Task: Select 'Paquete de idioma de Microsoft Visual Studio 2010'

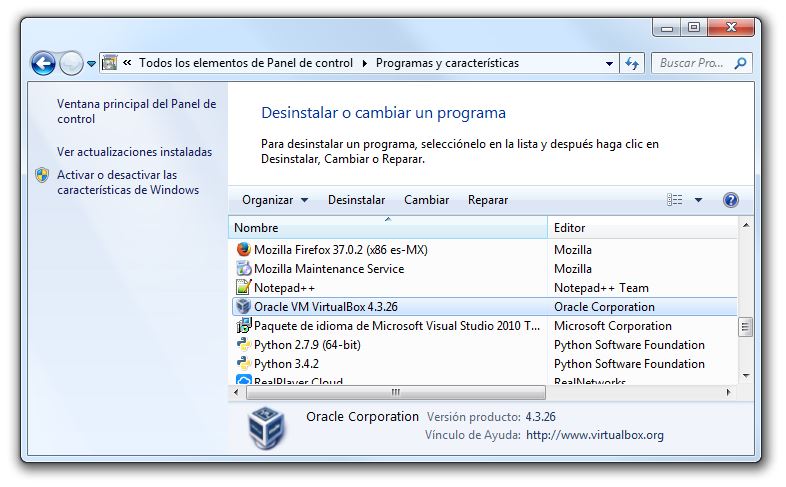Action: point(485,326)
